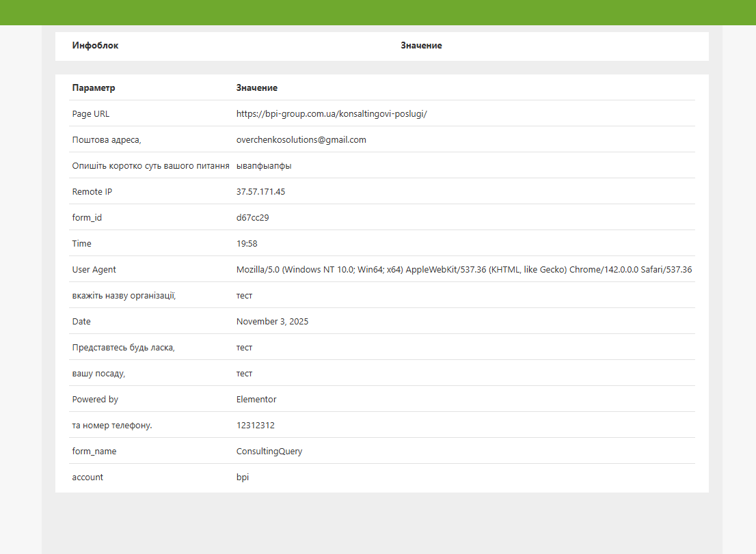Click the Инфоблок column header
Image resolution: width=756 pixels, height=554 pixels.
[95, 45]
